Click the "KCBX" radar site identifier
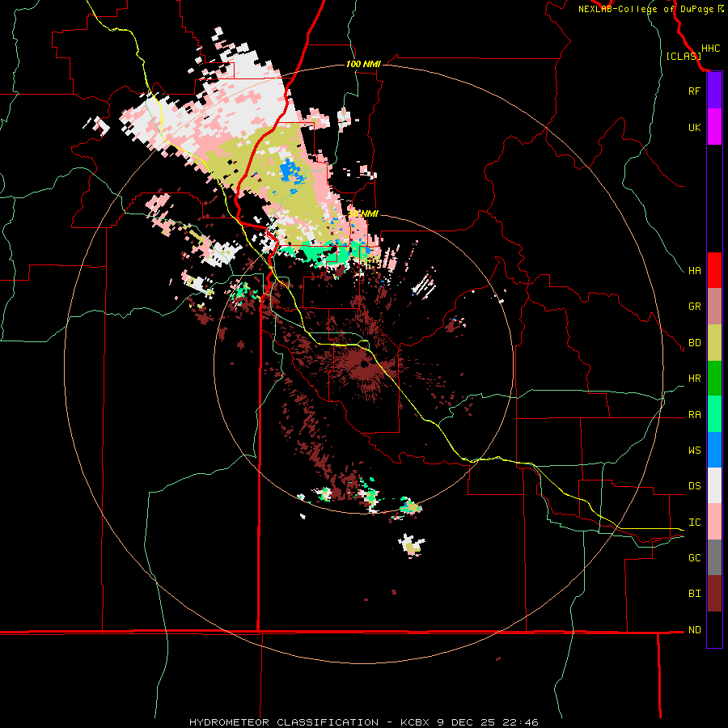This screenshot has width=728, height=728. point(416,722)
